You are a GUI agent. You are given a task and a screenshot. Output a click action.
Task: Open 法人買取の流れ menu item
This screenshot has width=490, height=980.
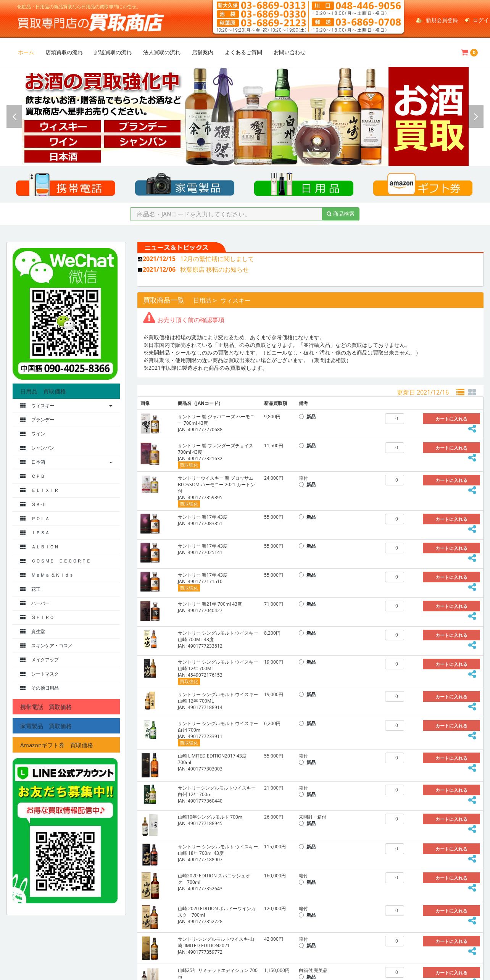[x=161, y=53]
